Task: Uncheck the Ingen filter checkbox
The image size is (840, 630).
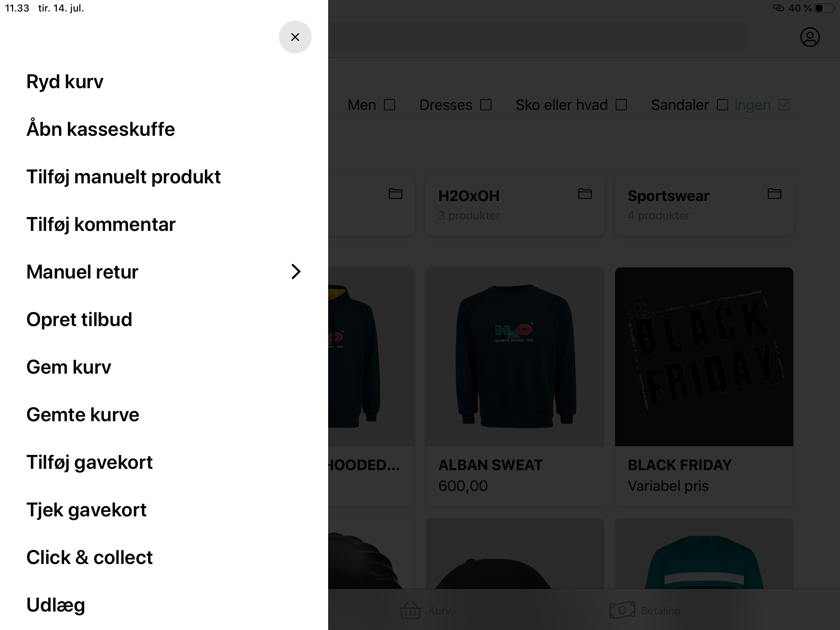Action: click(784, 105)
